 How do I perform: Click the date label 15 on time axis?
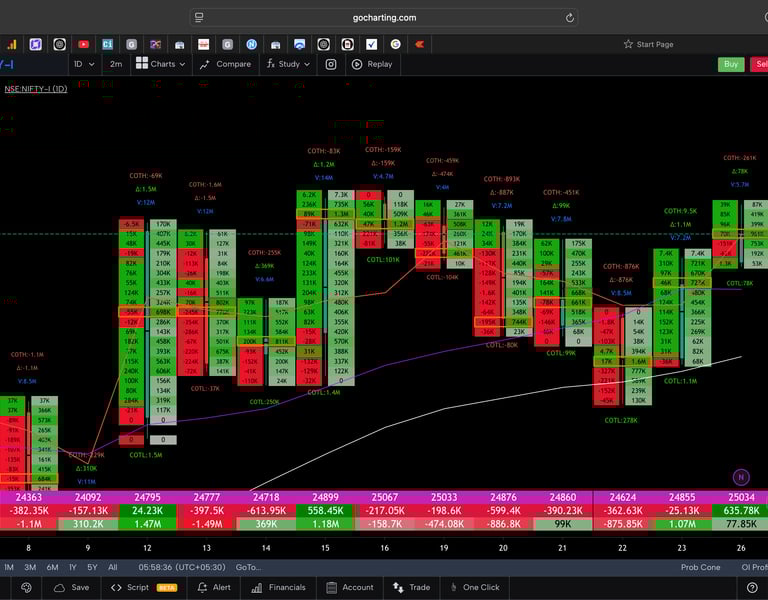pos(325,548)
